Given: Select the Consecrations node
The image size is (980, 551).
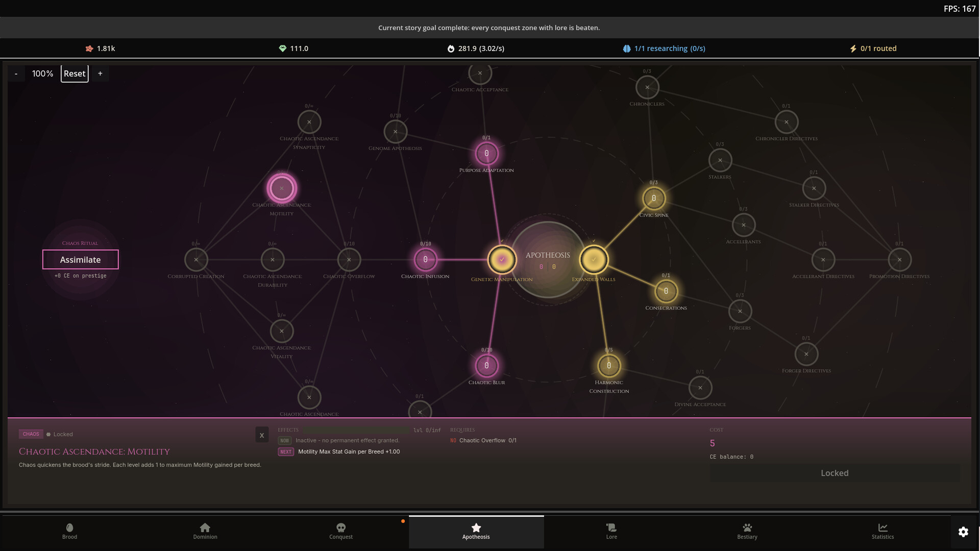Looking at the screenshot, I should click(666, 291).
